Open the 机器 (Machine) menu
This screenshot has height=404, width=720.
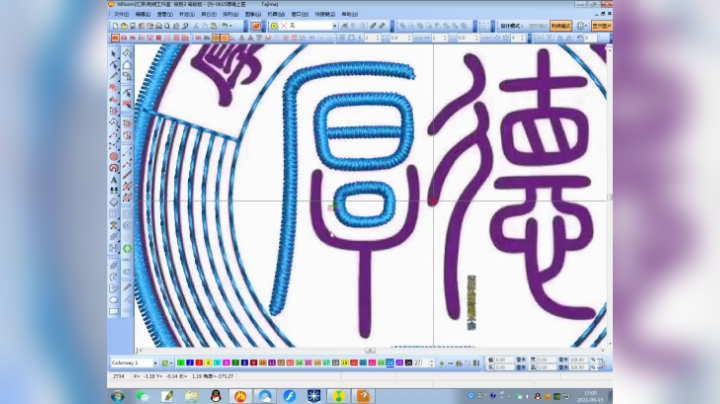click(276, 14)
